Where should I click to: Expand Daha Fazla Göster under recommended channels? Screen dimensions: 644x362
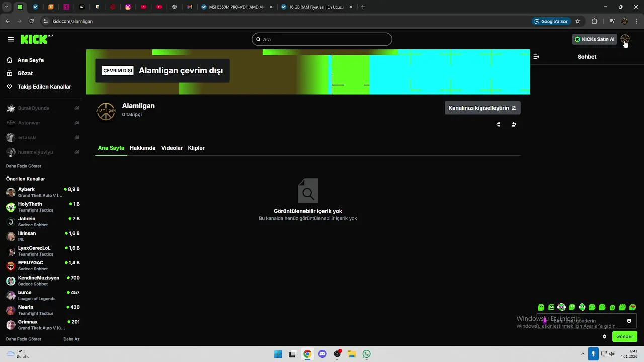[x=24, y=339]
